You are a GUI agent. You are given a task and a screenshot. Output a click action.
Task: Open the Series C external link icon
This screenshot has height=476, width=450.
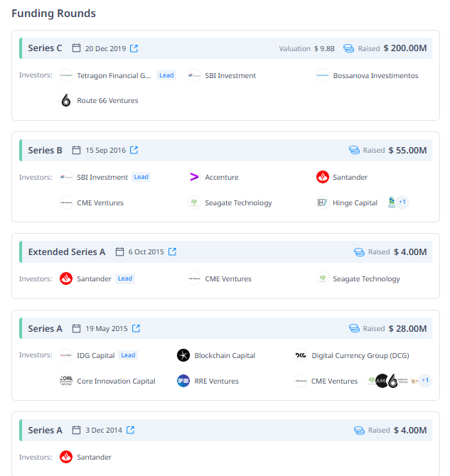point(134,49)
